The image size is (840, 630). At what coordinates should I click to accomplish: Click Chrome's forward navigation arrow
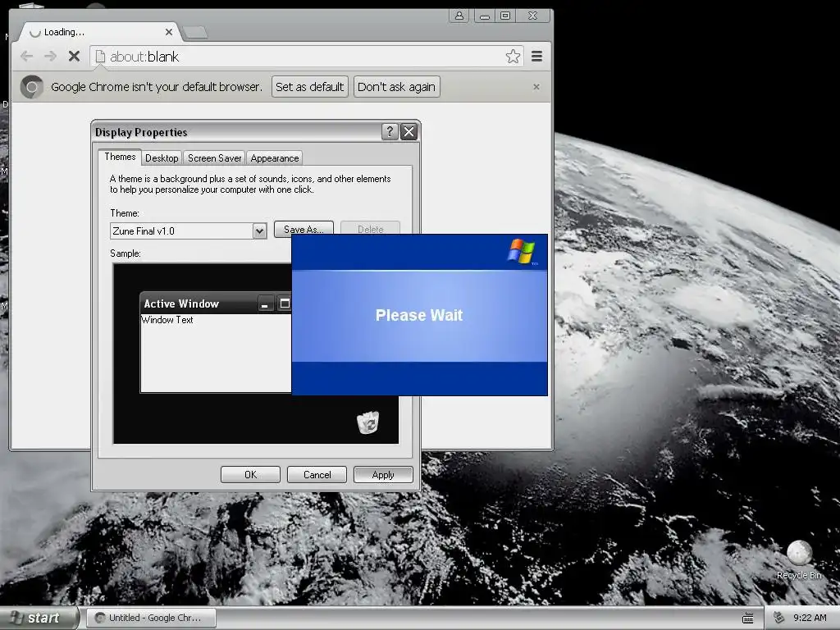tap(50, 57)
